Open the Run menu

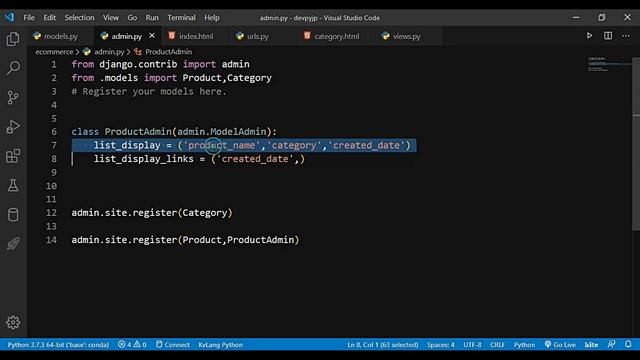[152, 18]
